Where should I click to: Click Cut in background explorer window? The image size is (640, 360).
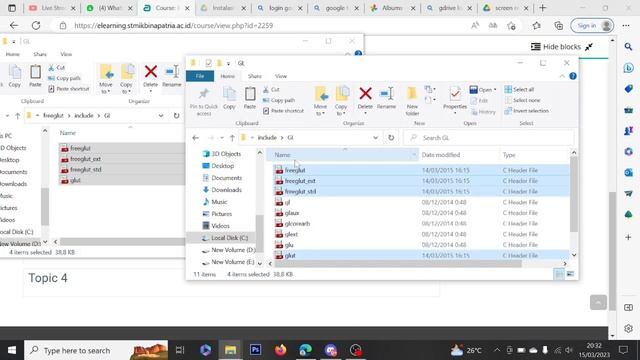point(57,67)
